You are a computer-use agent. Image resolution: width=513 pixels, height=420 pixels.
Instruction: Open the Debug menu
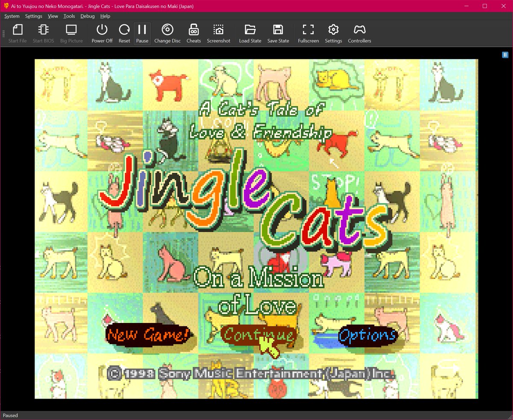click(x=88, y=16)
